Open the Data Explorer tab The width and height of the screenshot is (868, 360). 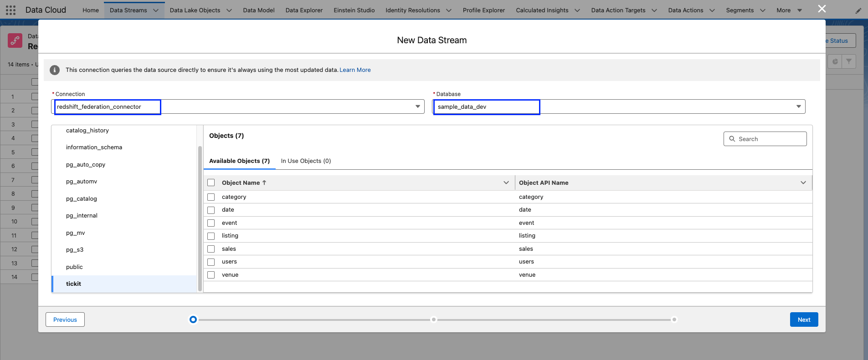coord(304,10)
